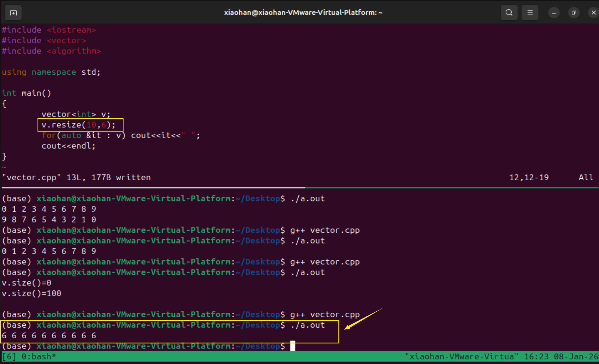Click the tmux session number [6]

[9, 357]
